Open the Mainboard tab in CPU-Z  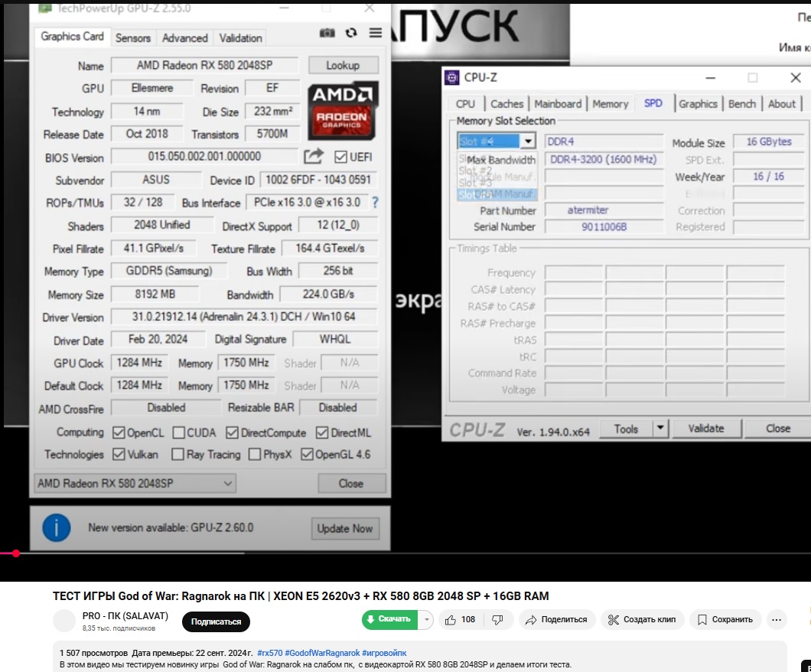click(x=558, y=104)
